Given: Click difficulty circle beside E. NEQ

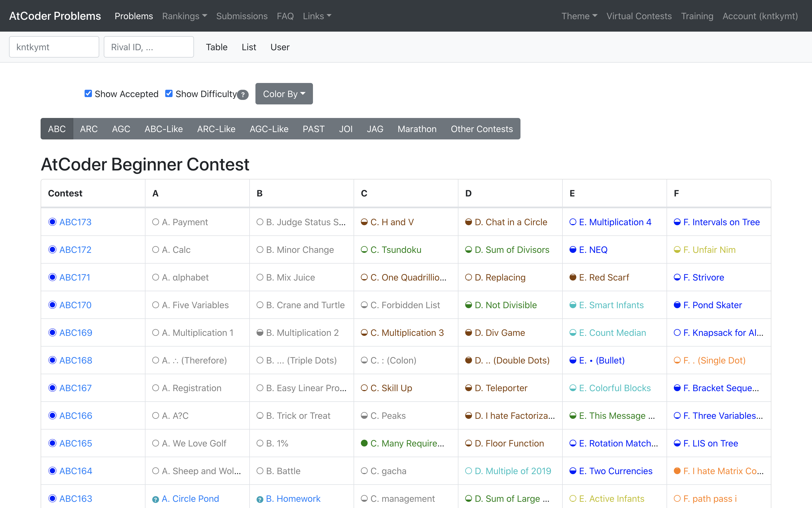Looking at the screenshot, I should [x=573, y=250].
